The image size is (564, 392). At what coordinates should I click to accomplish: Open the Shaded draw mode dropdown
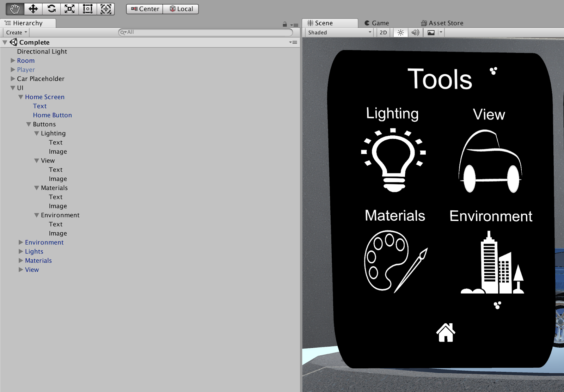pyautogui.click(x=339, y=32)
